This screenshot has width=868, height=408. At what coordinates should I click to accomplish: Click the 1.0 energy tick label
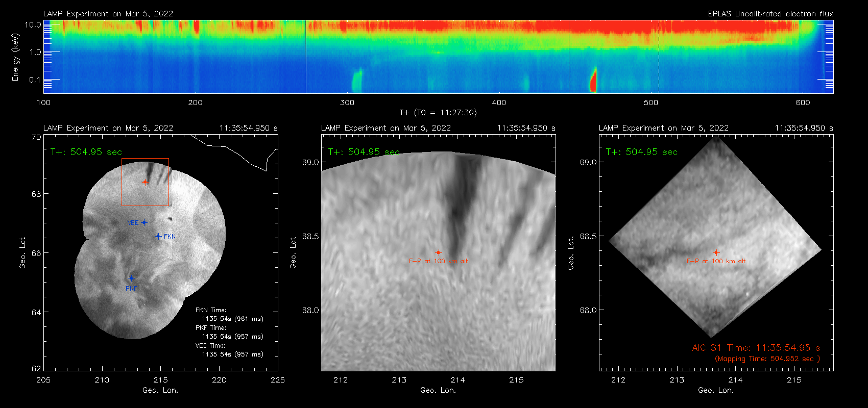pyautogui.click(x=35, y=52)
